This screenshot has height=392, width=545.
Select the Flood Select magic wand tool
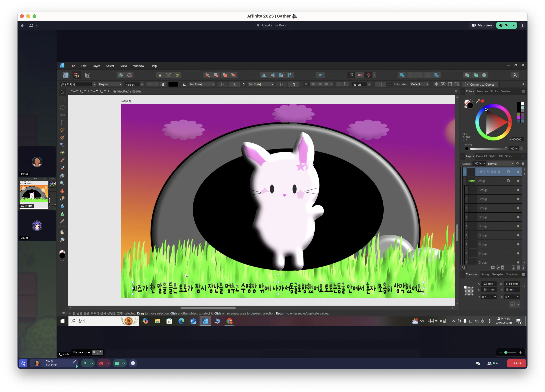[x=62, y=145]
